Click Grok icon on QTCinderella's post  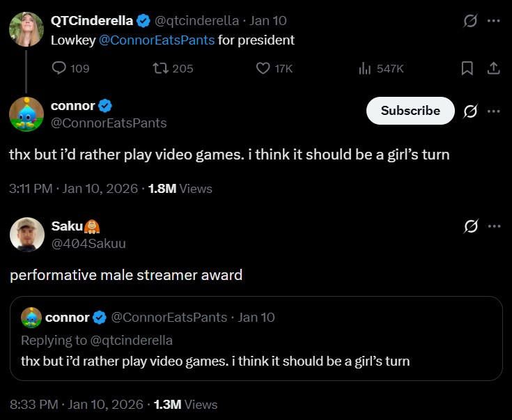click(x=470, y=21)
